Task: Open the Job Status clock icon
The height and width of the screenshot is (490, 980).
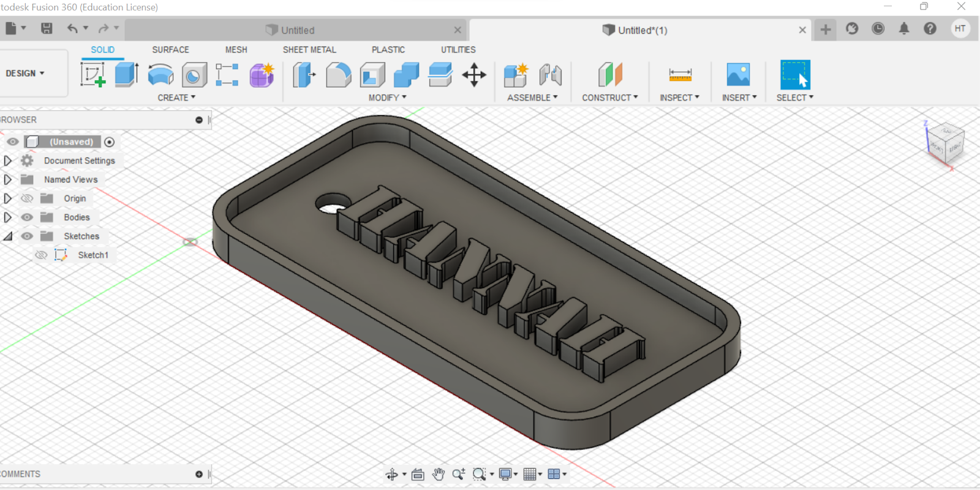Action: 878,29
